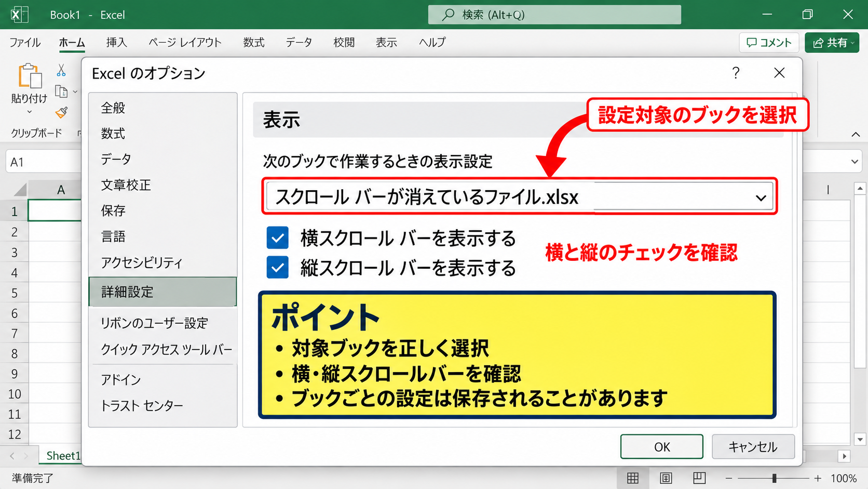Click the Excel logo icon in title bar
This screenshot has width=868, height=489.
click(19, 15)
